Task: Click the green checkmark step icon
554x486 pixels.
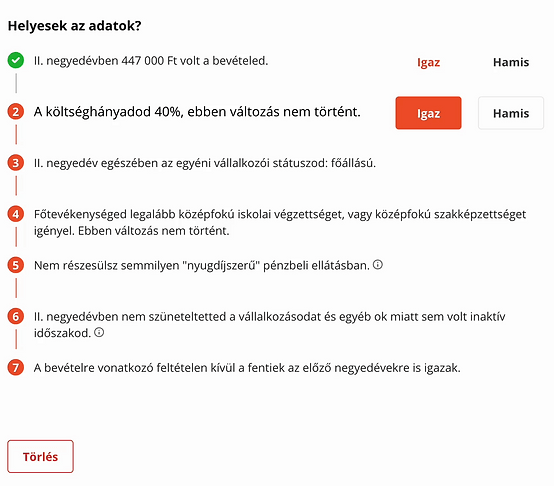Action: (x=16, y=60)
